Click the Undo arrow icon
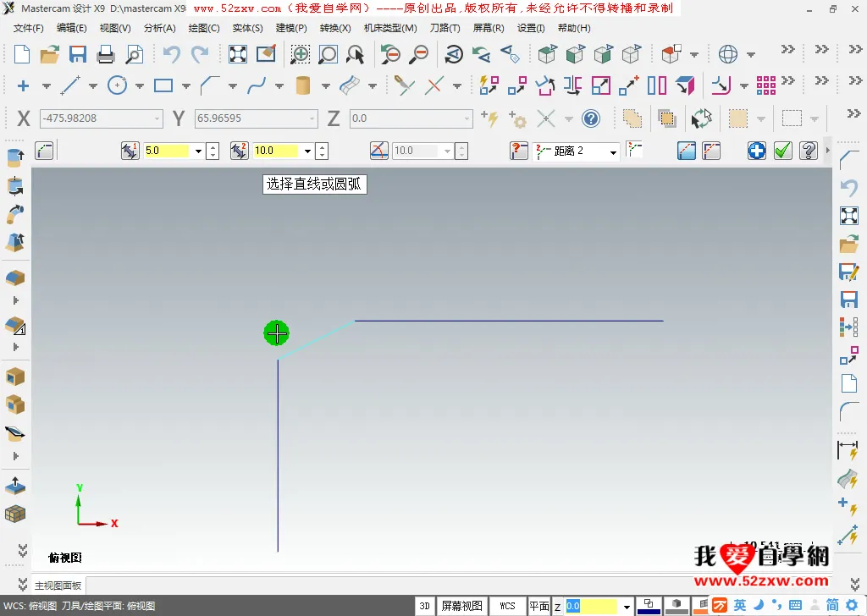This screenshot has width=867, height=616. point(171,55)
